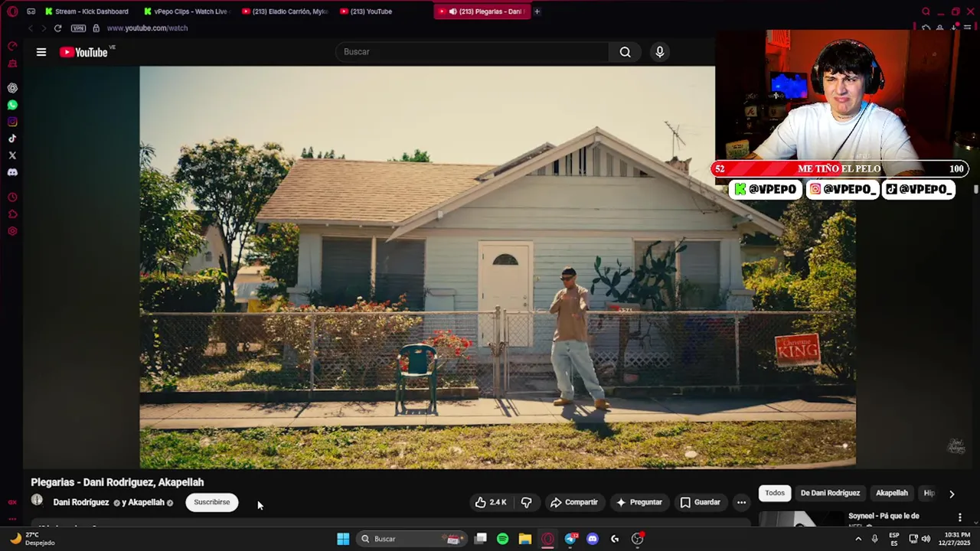Focus the YouTube Buscar search field
Screen dimensions: 980x551
pos(472,52)
